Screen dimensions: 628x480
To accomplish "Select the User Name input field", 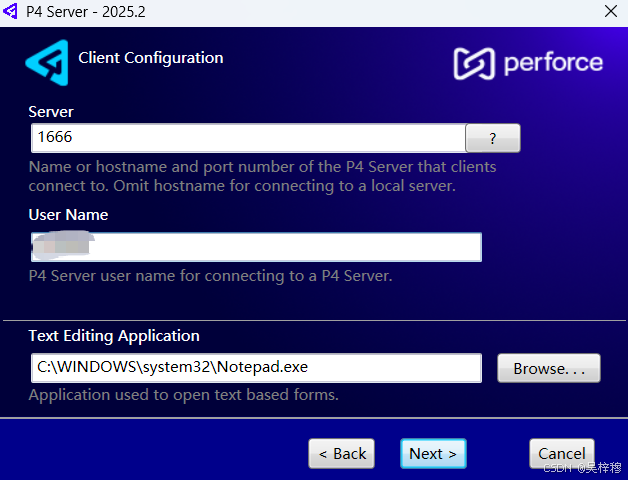I will pyautogui.click(x=256, y=247).
